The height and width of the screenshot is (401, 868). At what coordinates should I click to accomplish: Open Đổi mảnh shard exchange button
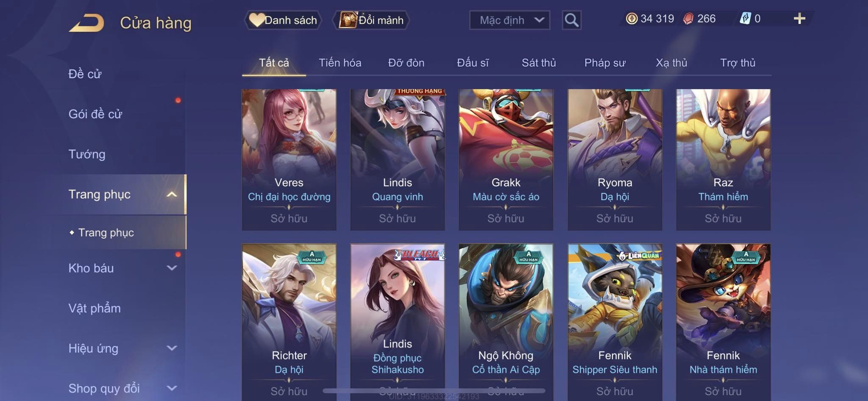click(x=371, y=20)
